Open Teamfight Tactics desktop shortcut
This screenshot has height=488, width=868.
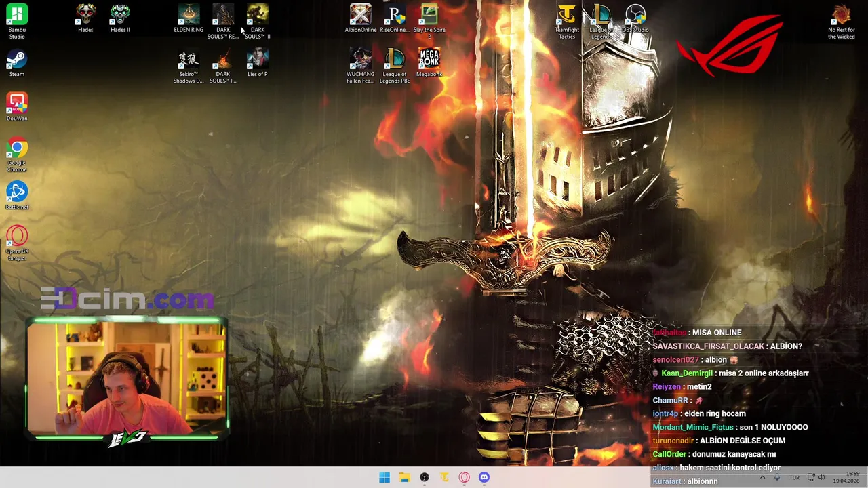[x=567, y=21]
